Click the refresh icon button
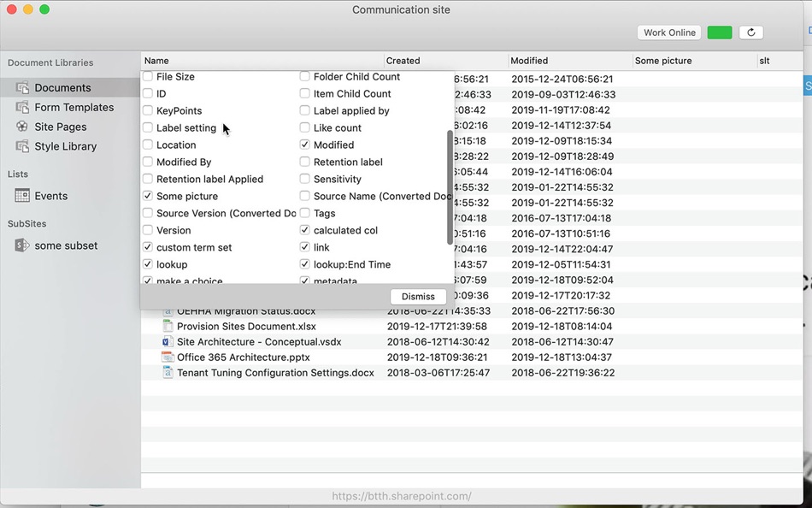This screenshot has height=508, width=812. [751, 32]
